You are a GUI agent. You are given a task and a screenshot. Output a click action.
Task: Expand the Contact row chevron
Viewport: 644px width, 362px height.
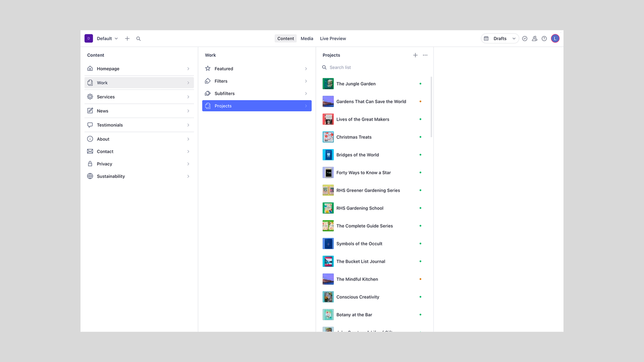tap(188, 152)
